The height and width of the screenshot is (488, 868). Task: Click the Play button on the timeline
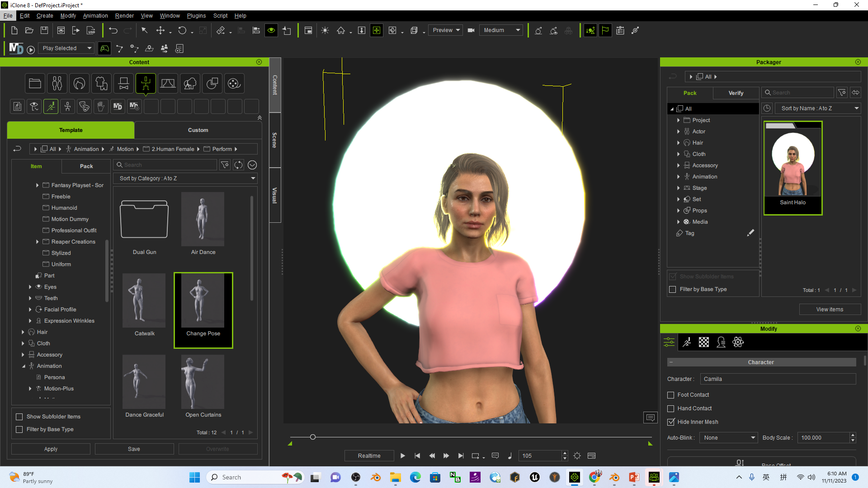click(402, 456)
